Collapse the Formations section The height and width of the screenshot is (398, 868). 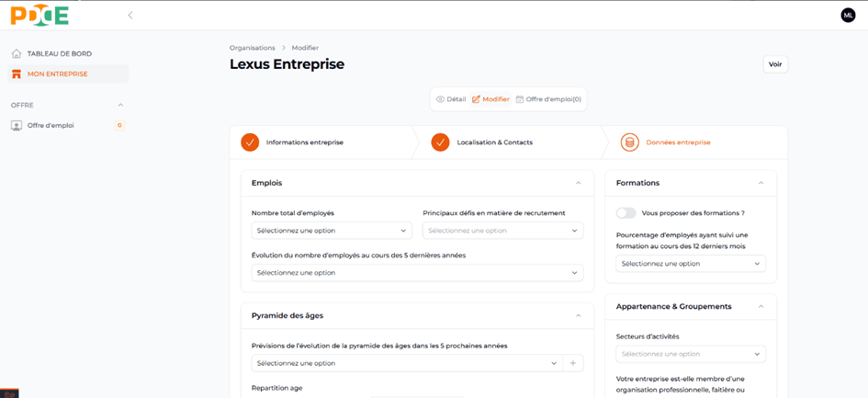click(761, 183)
